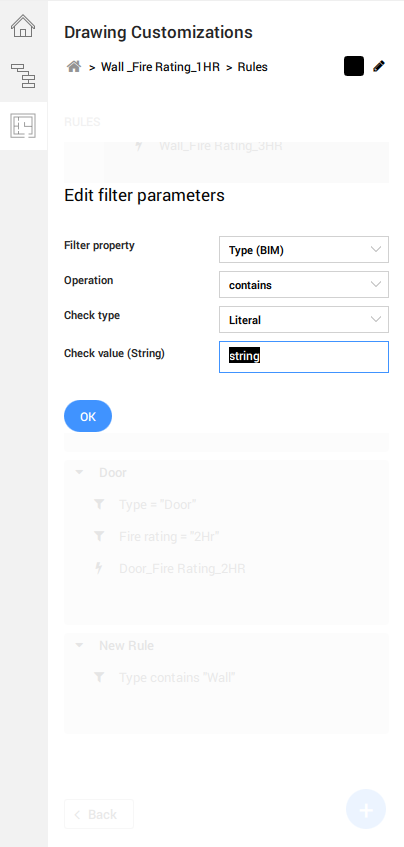Click the Rules breadcrumb item
This screenshot has width=404, height=847.
coord(253,67)
